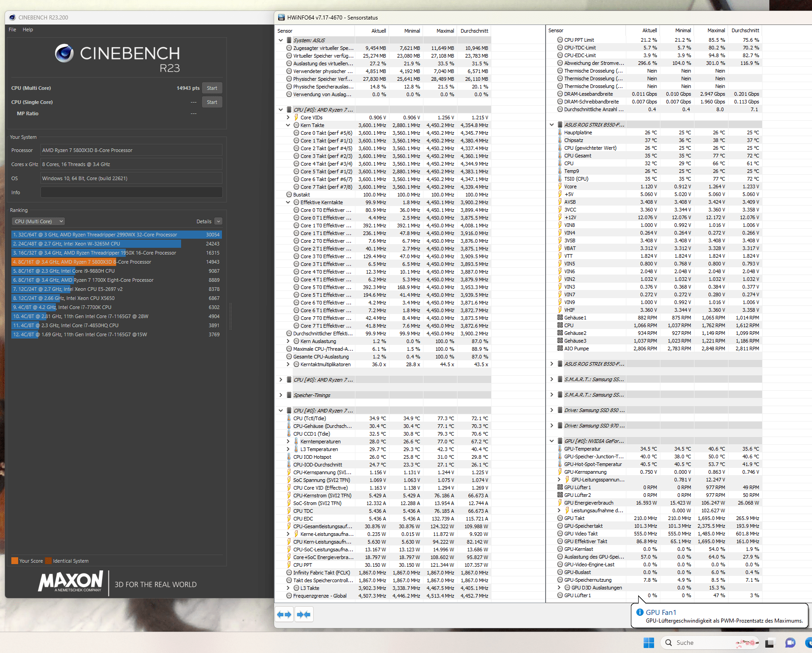Click the Infinity Fabric Takt clock icon
Screen dimensions: 812x653
pos(289,573)
